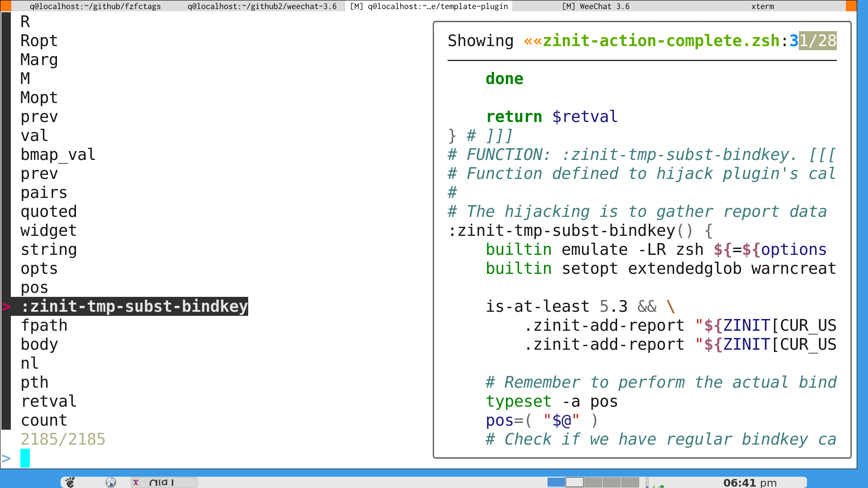Switch to the last workspace in pager
868x488 pixels.
[630, 482]
